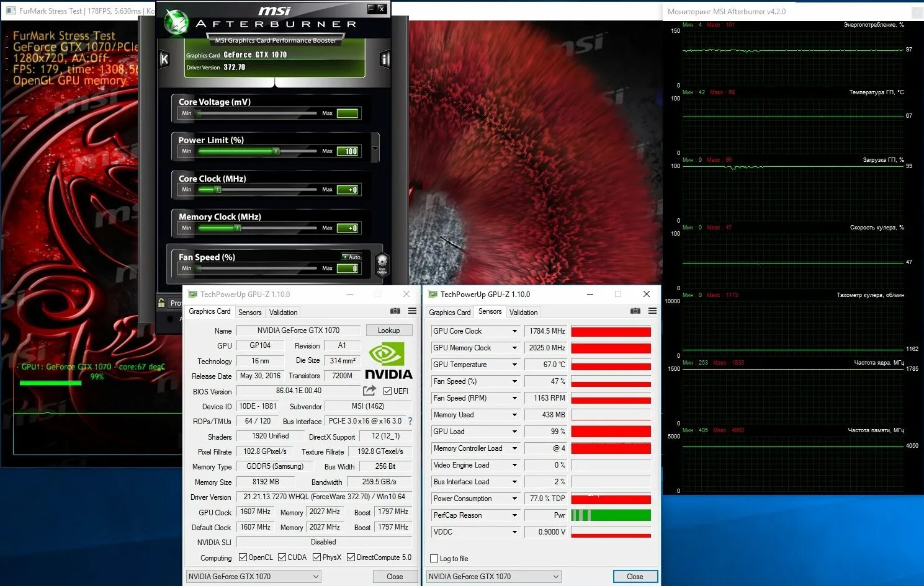This screenshot has height=586, width=924.
Task: Click the GPU Load red sensor graph
Action: [611, 432]
